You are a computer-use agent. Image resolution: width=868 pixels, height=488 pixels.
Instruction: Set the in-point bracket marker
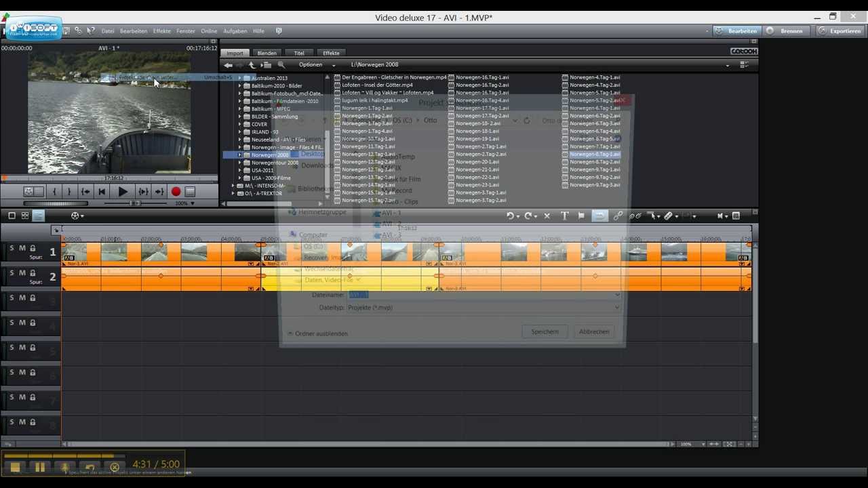[54, 192]
